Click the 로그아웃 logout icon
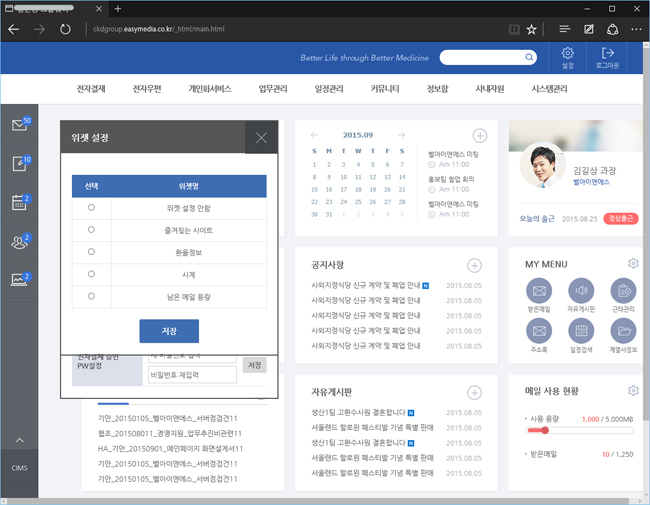This screenshot has height=505, width=650. pyautogui.click(x=607, y=54)
